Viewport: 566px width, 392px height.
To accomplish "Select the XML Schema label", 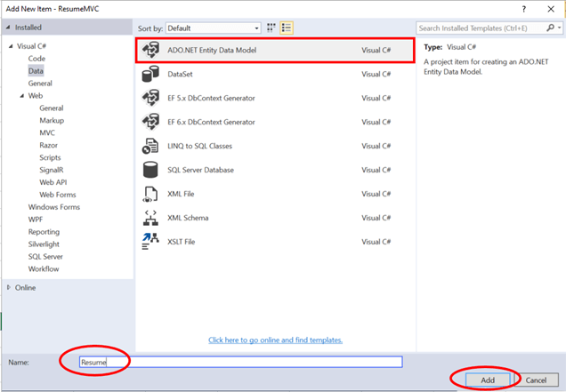I will pyautogui.click(x=188, y=218).
